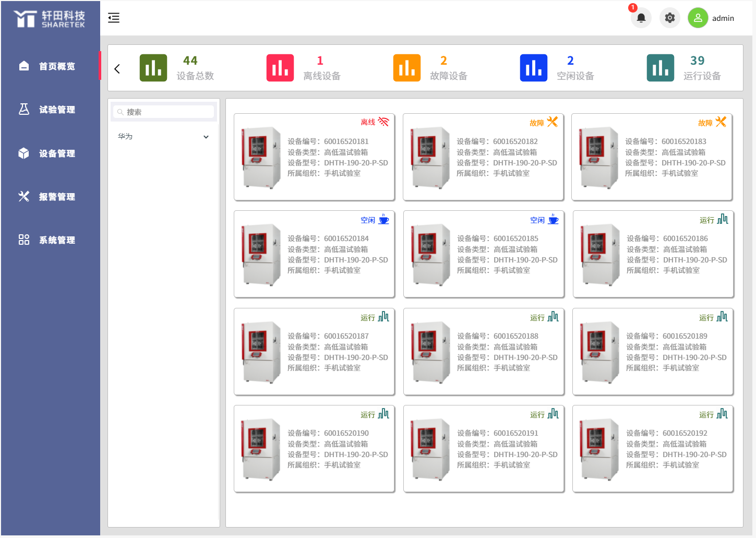Click the orange faulty devices chart icon

click(x=407, y=68)
